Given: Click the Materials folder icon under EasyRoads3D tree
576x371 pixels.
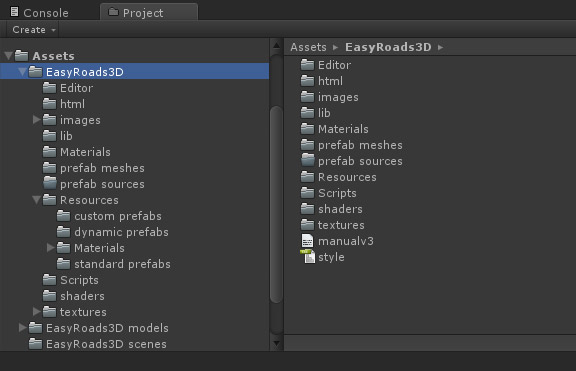Looking at the screenshot, I should coord(49,152).
